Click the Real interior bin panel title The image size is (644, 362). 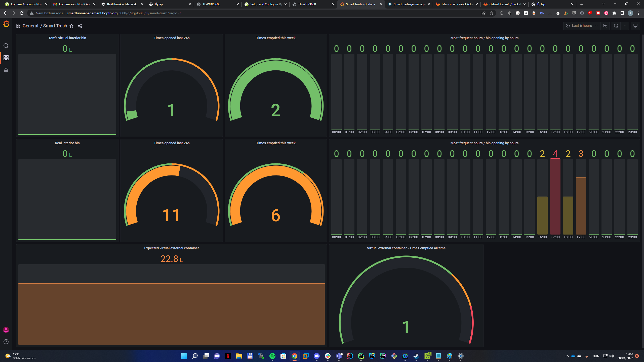coord(67,143)
